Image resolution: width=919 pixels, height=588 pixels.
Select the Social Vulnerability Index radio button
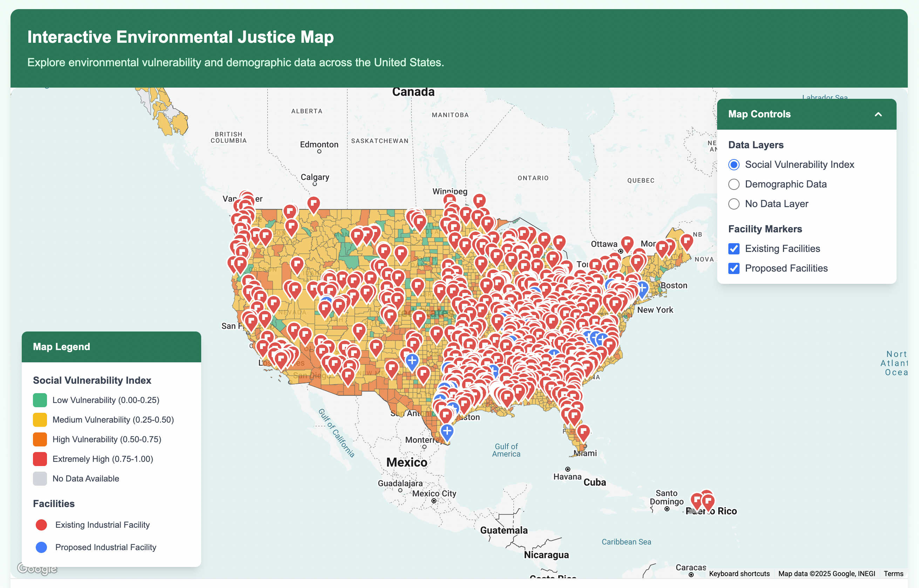pyautogui.click(x=734, y=165)
